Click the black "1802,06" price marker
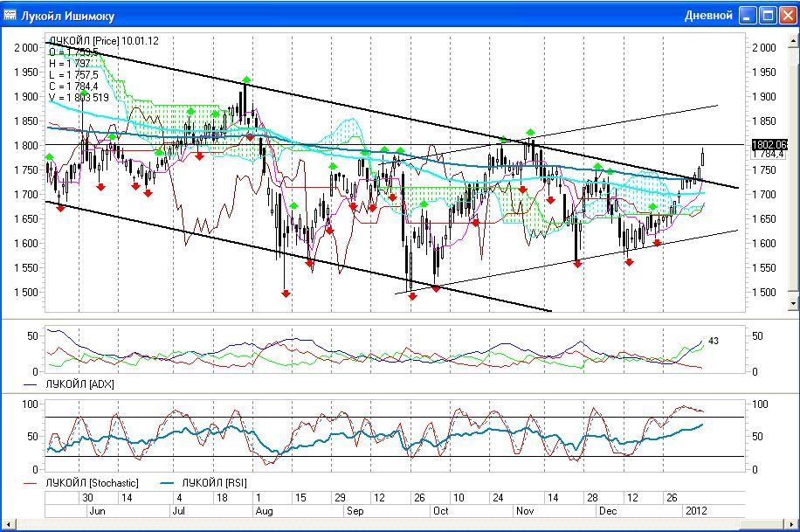Image resolution: width=800 pixels, height=532 pixels. (x=769, y=144)
